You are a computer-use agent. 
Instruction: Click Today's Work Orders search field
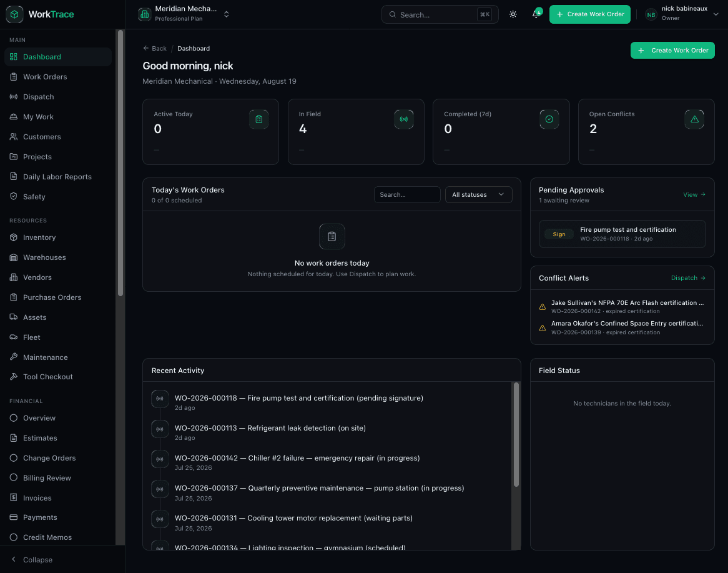click(x=406, y=195)
